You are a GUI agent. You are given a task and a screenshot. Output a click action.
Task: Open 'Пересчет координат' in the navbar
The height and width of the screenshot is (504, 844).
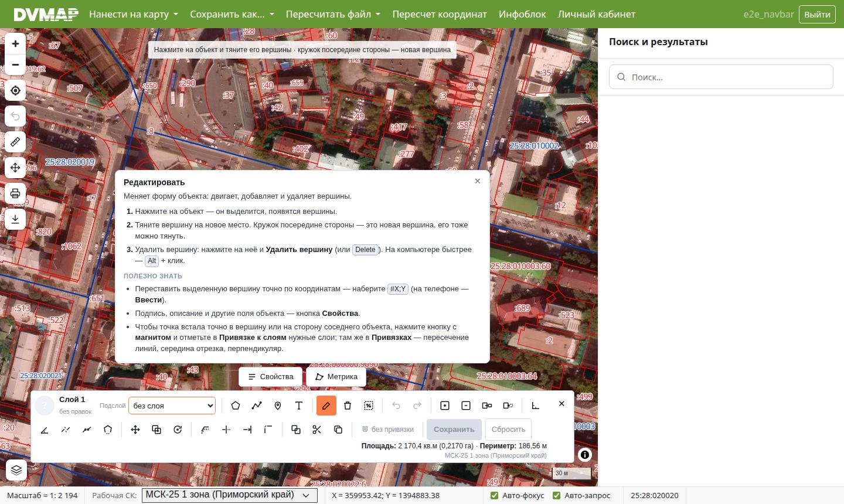[440, 14]
